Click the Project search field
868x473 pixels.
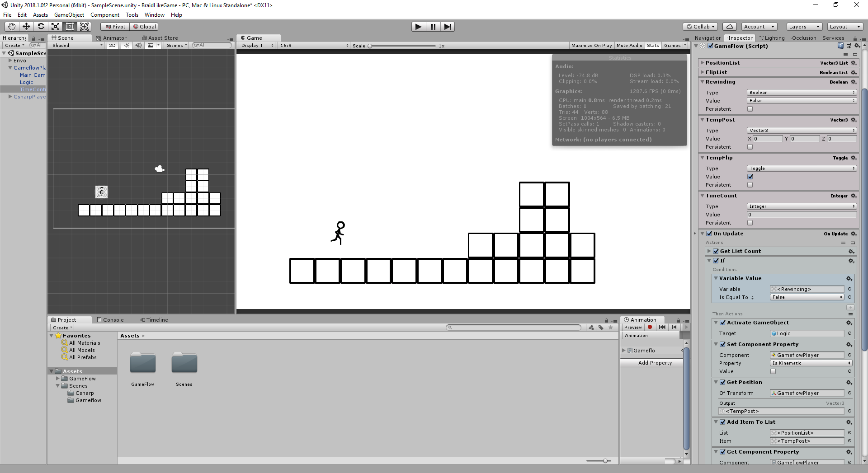514,328
